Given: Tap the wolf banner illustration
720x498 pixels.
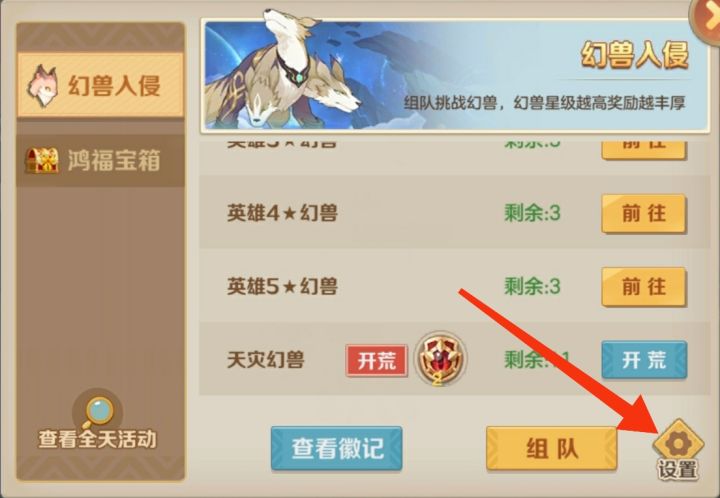Looking at the screenshot, I should click(285, 73).
